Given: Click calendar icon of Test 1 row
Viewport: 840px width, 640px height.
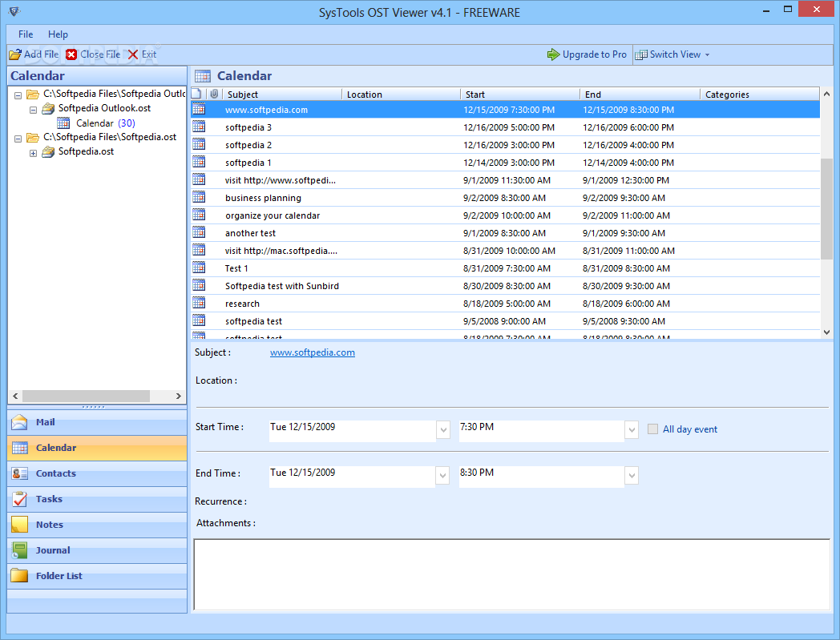Looking at the screenshot, I should tap(199, 268).
